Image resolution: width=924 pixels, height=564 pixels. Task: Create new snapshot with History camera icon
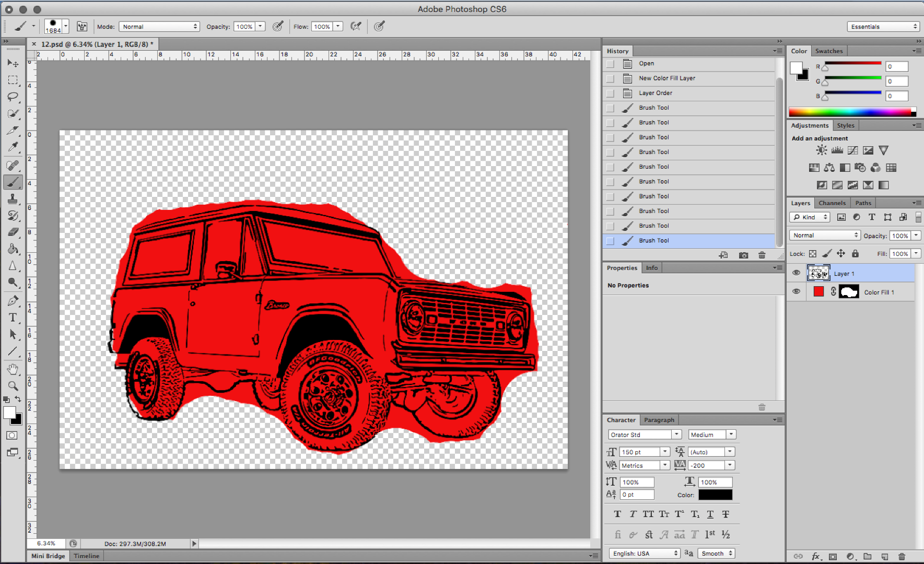click(743, 255)
